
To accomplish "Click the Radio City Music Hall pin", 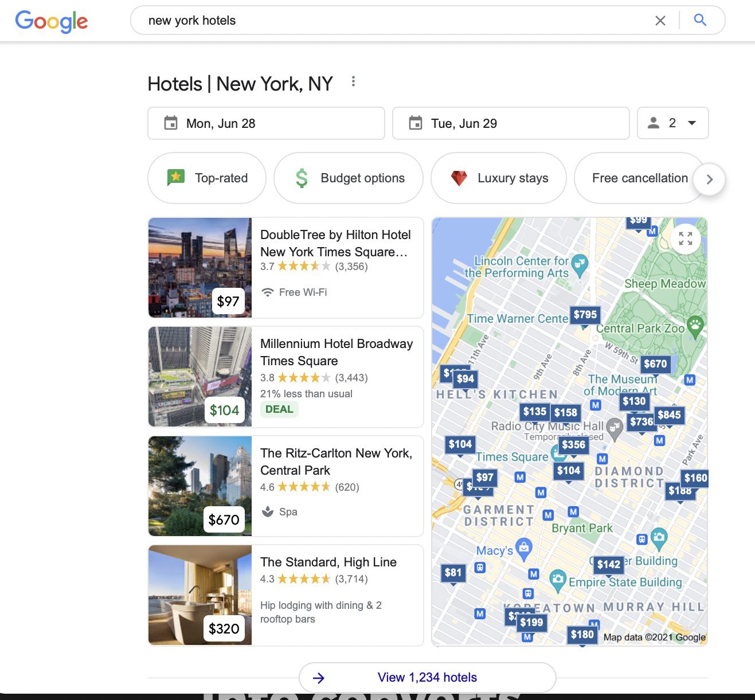I will click(x=615, y=428).
